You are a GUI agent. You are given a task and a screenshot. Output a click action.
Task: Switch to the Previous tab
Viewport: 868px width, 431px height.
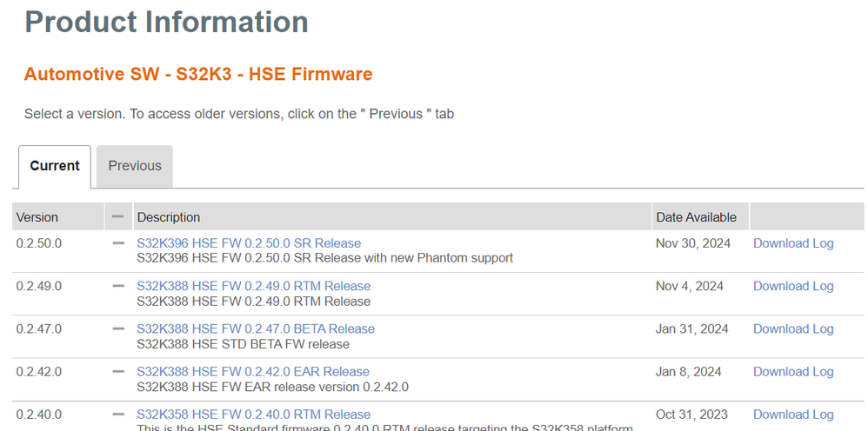pos(135,166)
